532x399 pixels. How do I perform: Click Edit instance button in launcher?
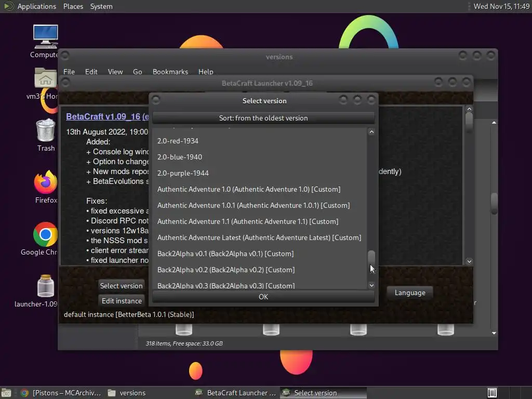[x=122, y=301]
